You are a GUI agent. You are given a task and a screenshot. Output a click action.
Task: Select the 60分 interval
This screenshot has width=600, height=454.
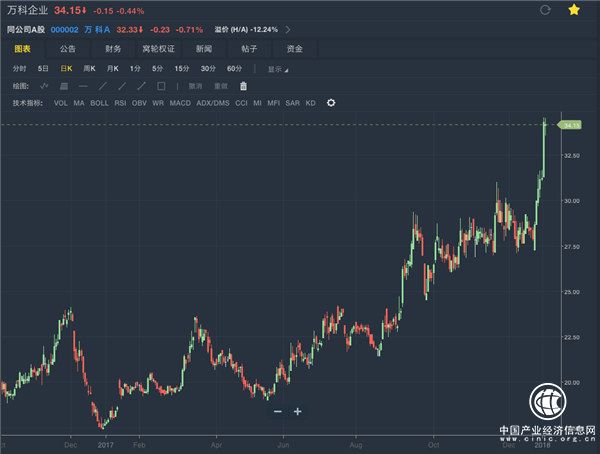pos(234,68)
